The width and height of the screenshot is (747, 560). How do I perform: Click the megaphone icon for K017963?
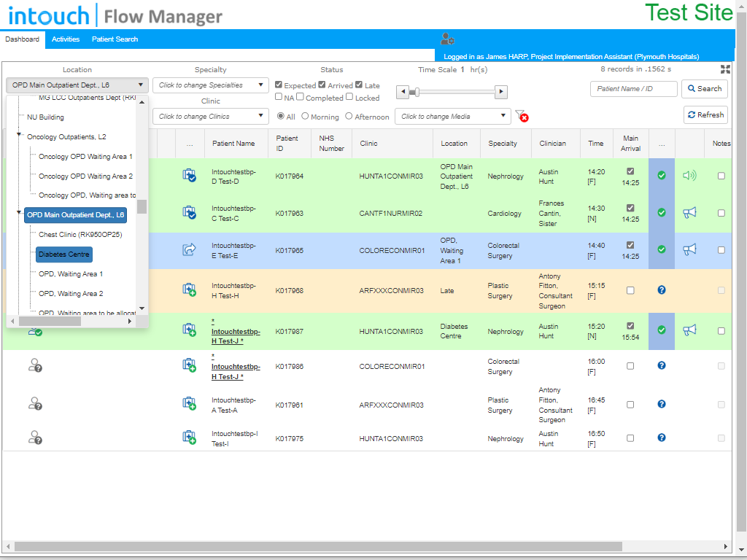(x=689, y=212)
